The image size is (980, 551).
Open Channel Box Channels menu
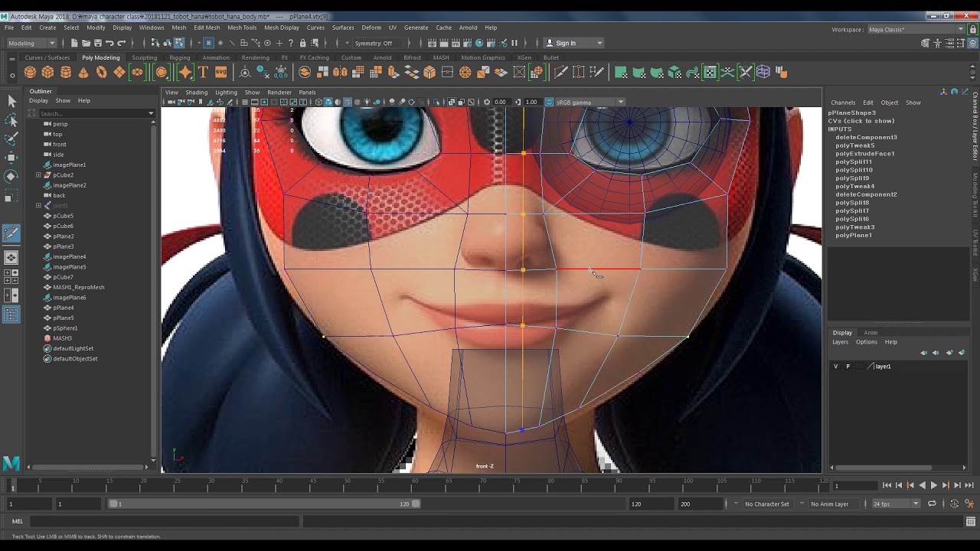(x=843, y=103)
